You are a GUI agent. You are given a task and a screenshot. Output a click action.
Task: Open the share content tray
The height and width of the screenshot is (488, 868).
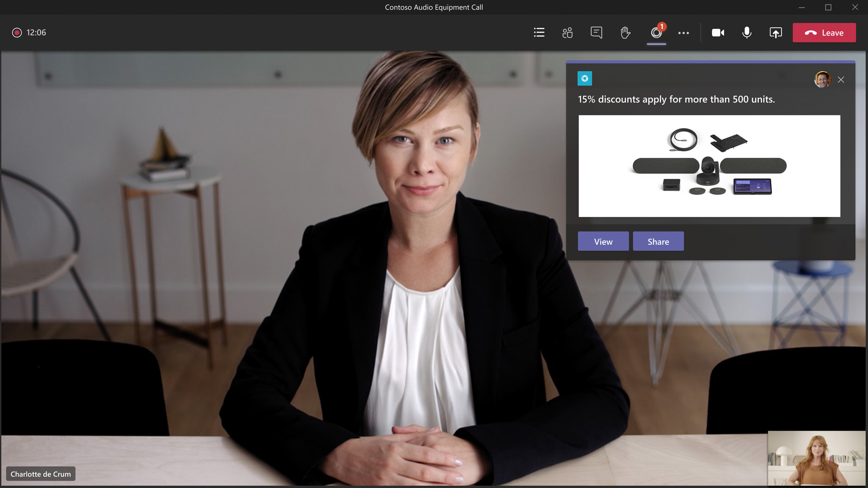pyautogui.click(x=775, y=33)
